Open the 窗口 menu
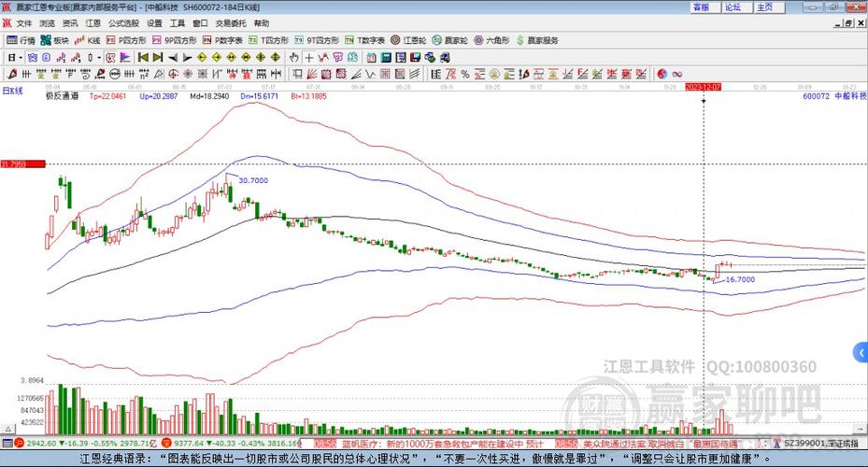This screenshot has height=467, width=868. click(x=200, y=23)
